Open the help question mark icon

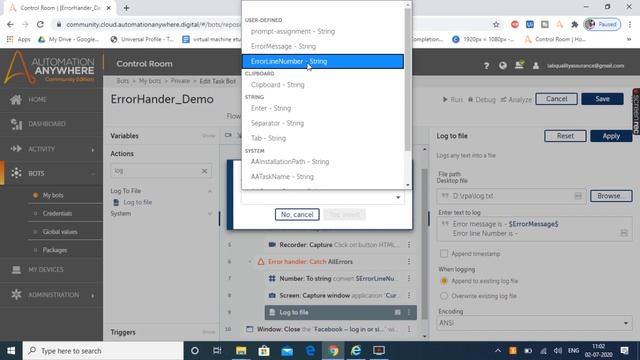click(x=486, y=66)
